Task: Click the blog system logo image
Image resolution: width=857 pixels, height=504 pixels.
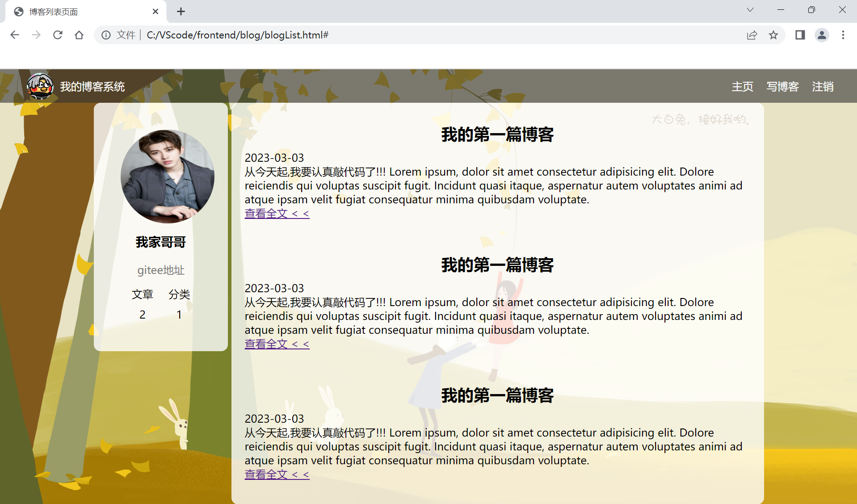Action: click(40, 86)
